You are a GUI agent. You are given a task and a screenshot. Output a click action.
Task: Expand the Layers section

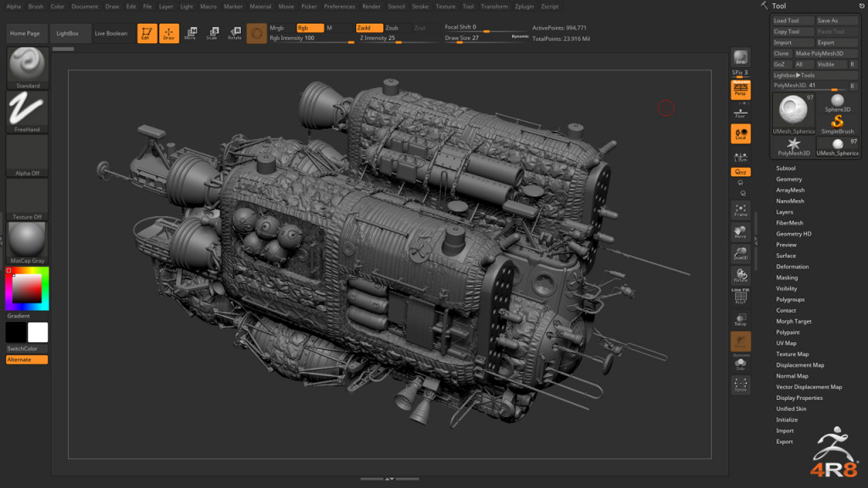tap(784, 212)
